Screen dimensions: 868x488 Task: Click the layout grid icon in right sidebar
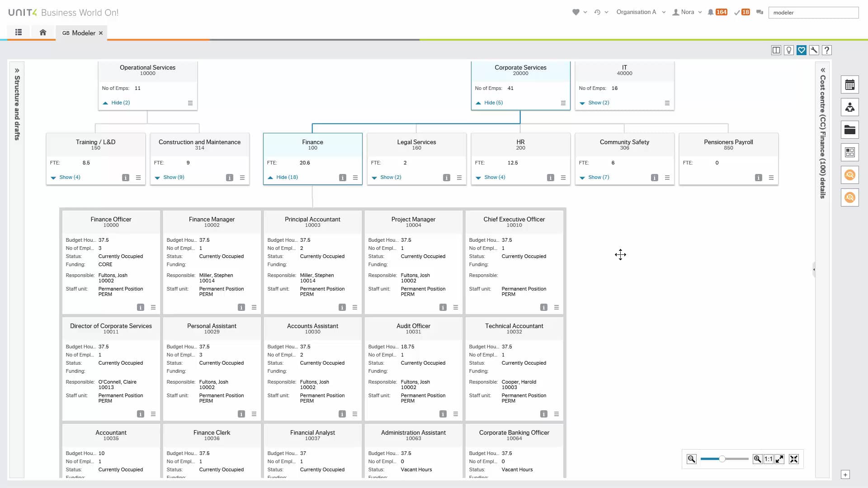pyautogui.click(x=850, y=152)
